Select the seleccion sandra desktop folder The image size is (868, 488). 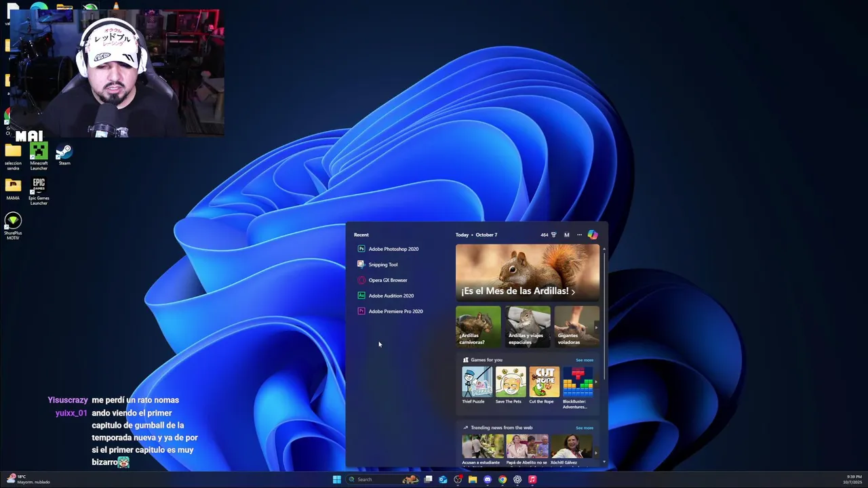(x=13, y=156)
